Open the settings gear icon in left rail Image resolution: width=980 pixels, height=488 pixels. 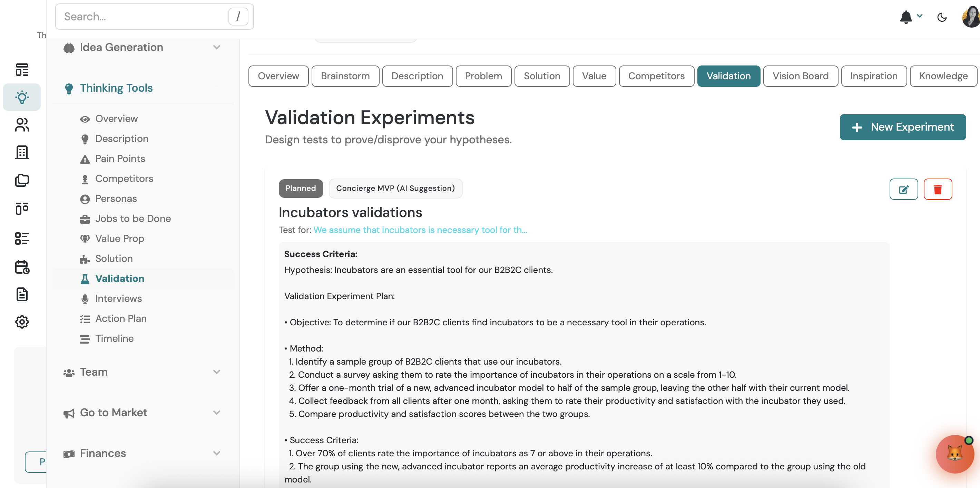(22, 322)
